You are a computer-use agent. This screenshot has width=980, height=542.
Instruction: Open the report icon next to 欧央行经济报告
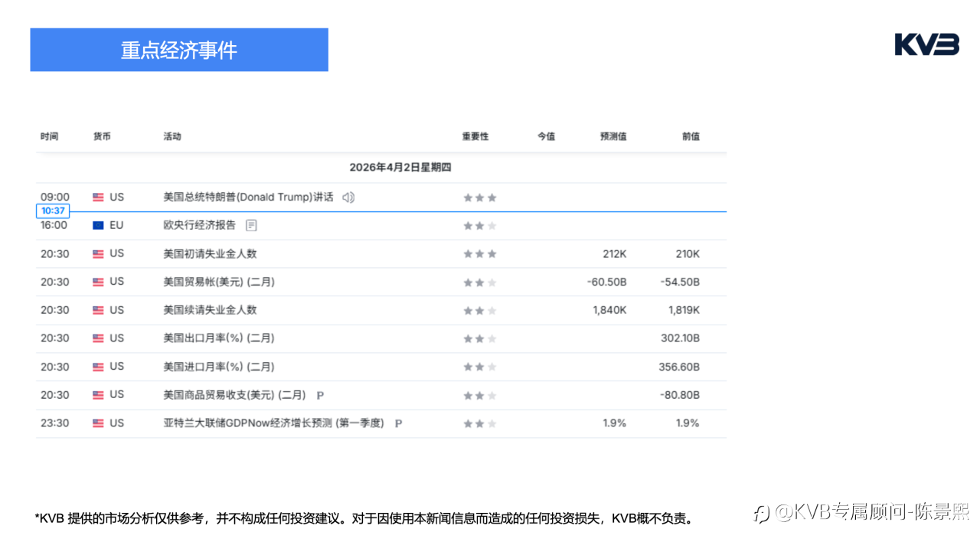point(251,225)
